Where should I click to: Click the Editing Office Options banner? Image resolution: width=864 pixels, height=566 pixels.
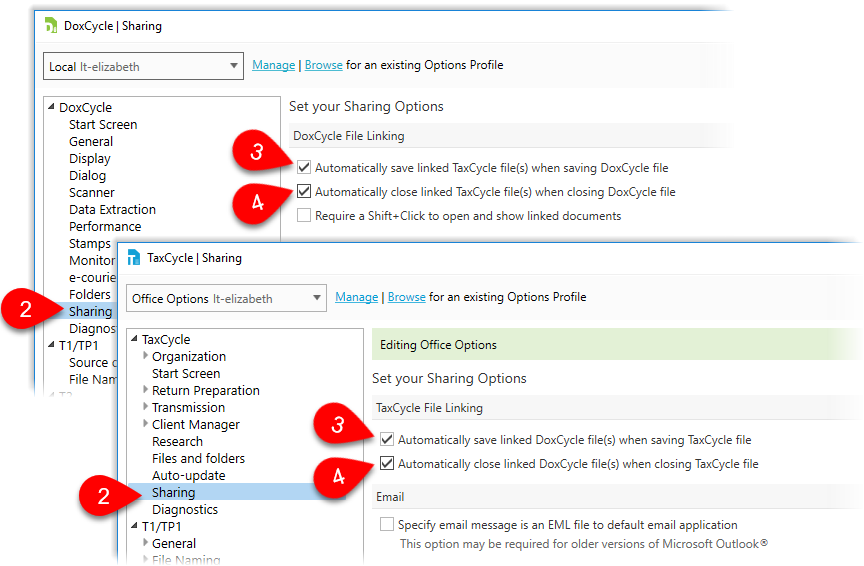tap(617, 344)
